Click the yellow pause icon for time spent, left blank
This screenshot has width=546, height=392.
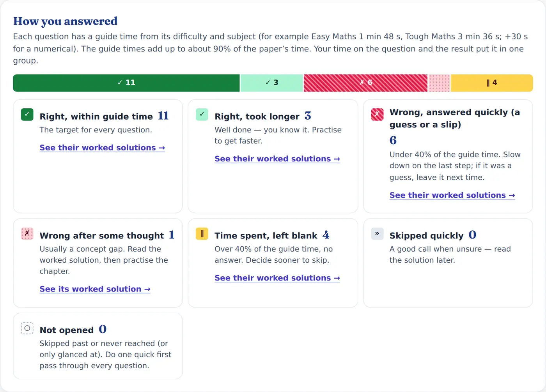coord(202,234)
